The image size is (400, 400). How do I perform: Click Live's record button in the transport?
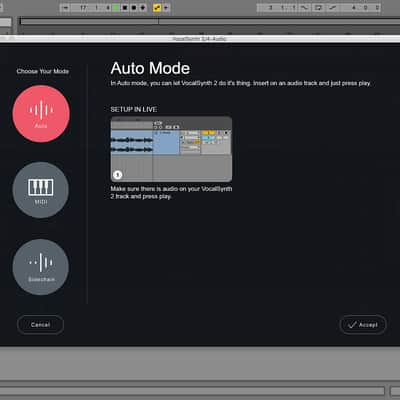134,8
